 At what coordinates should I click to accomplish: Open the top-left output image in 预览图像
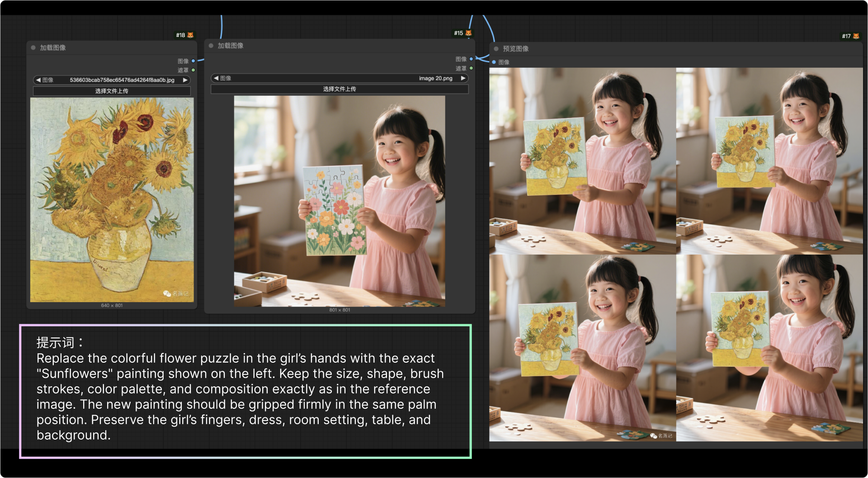click(582, 161)
